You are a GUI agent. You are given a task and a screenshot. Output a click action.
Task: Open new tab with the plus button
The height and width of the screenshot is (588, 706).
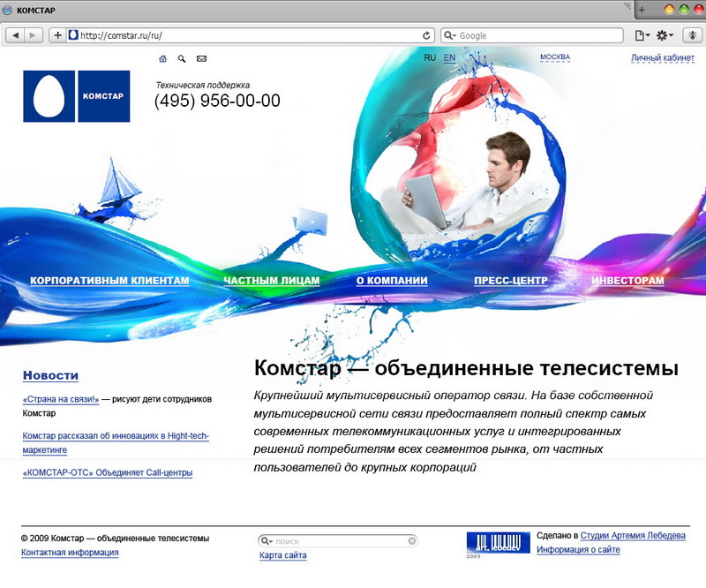click(642, 9)
